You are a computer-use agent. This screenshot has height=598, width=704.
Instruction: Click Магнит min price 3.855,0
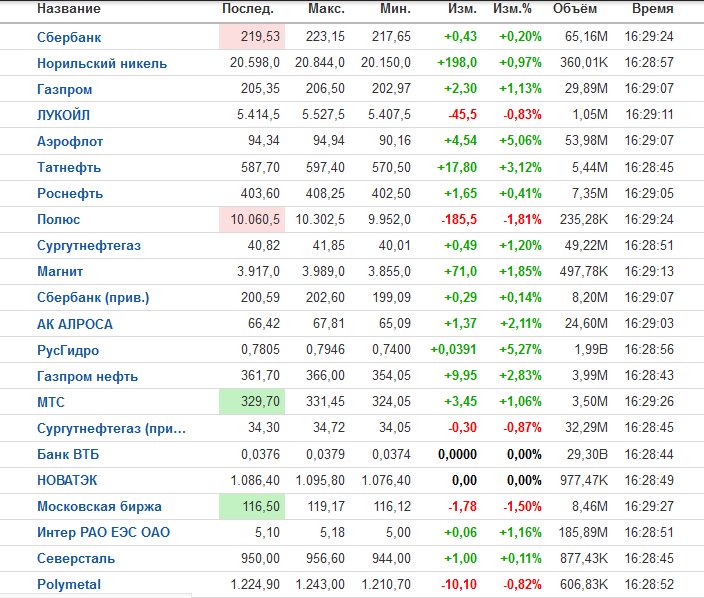389,272
